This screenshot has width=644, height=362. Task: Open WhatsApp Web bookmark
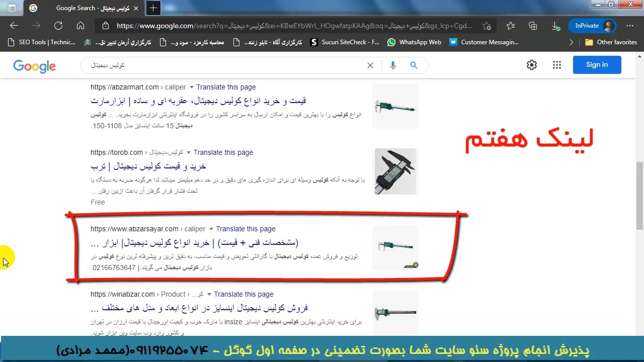point(414,42)
